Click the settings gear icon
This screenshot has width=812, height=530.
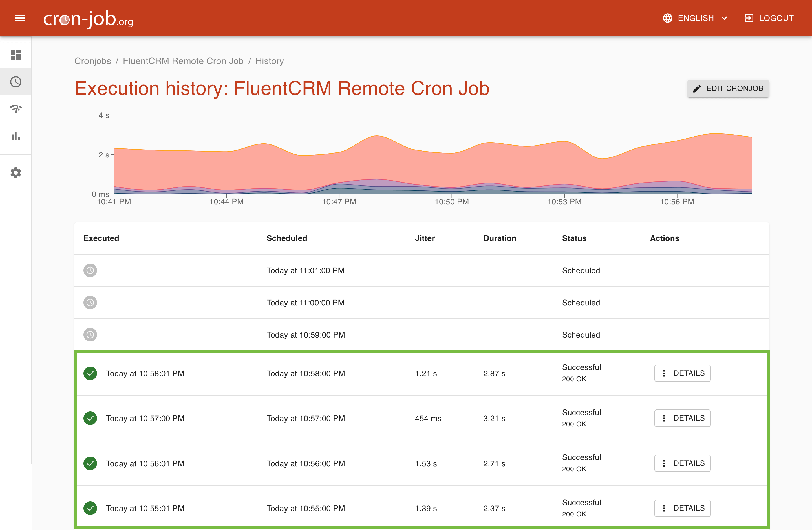point(16,173)
